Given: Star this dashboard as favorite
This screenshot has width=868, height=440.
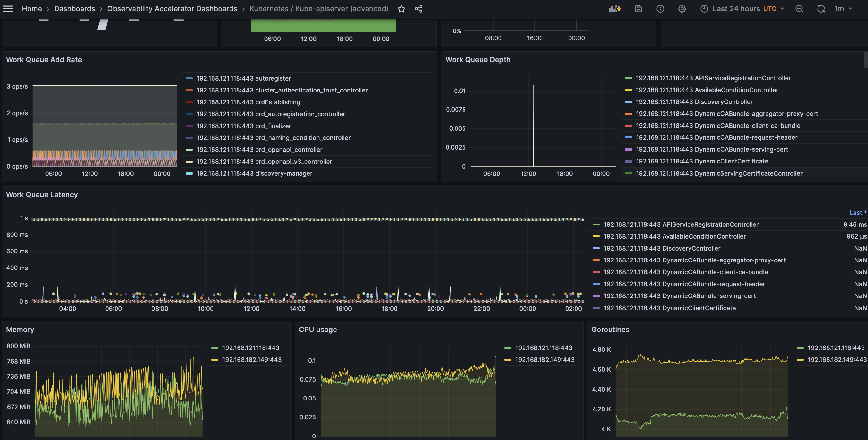Looking at the screenshot, I should coord(402,8).
